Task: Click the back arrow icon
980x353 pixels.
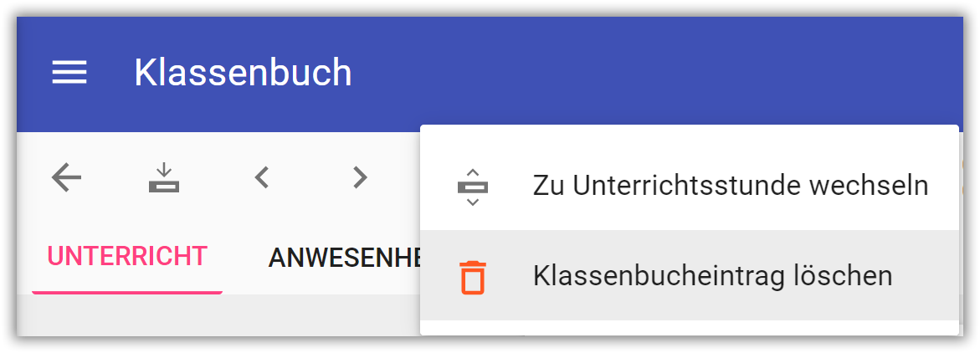Action: coord(67,177)
